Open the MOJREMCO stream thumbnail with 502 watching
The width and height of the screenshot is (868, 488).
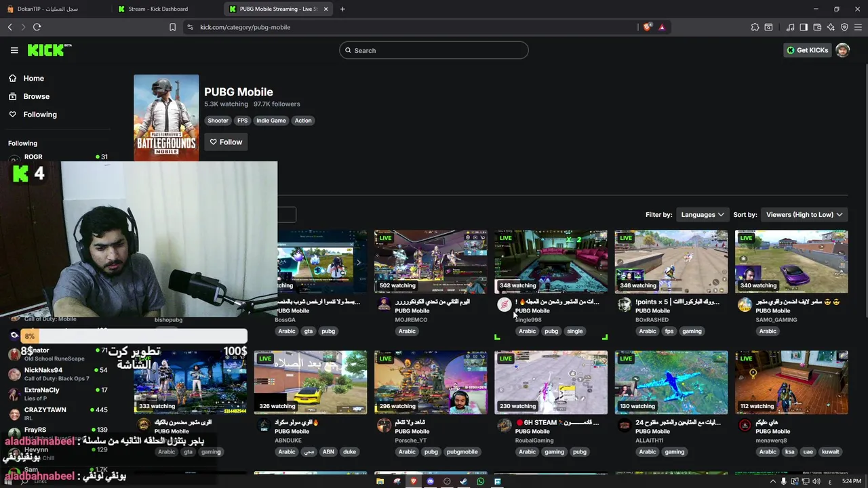coord(431,262)
